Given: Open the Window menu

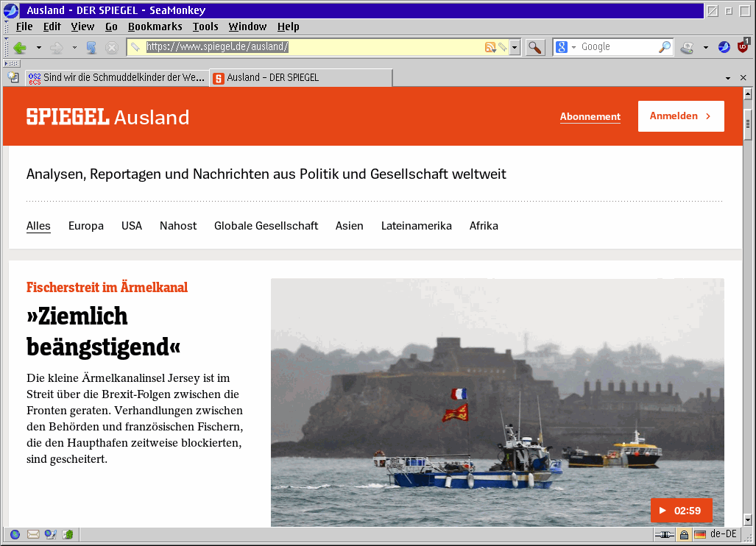Looking at the screenshot, I should [247, 26].
